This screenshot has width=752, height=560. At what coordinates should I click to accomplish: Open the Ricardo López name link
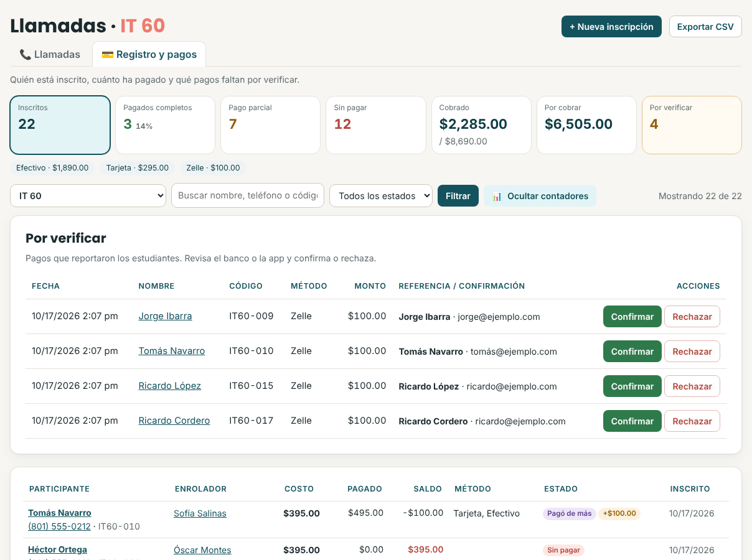point(170,386)
